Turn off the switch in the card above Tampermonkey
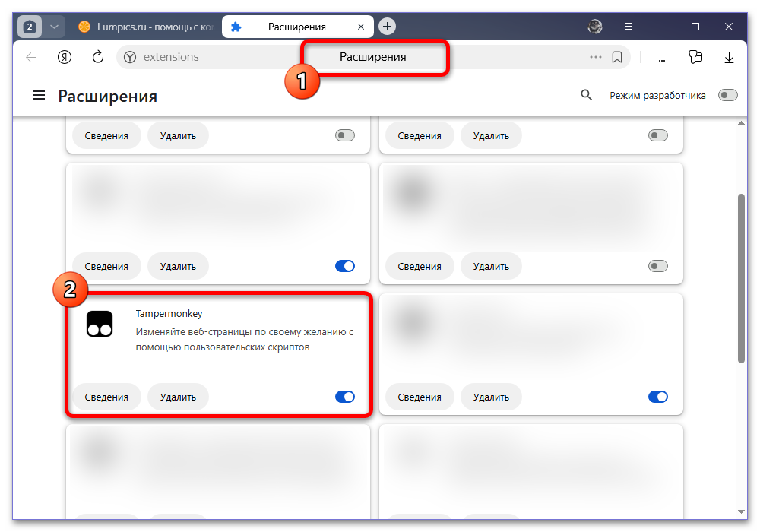 pyautogui.click(x=345, y=266)
